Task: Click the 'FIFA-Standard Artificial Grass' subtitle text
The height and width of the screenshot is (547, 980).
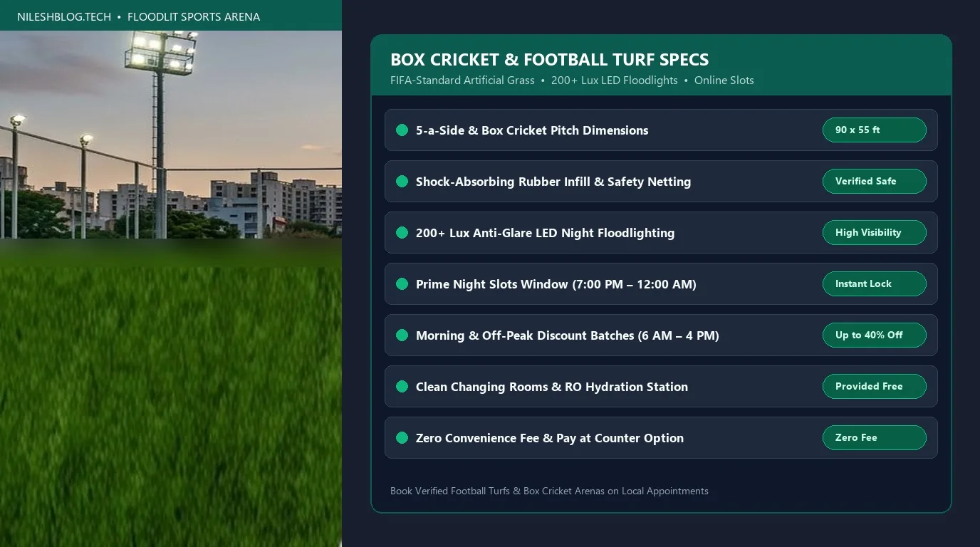Action: point(462,80)
